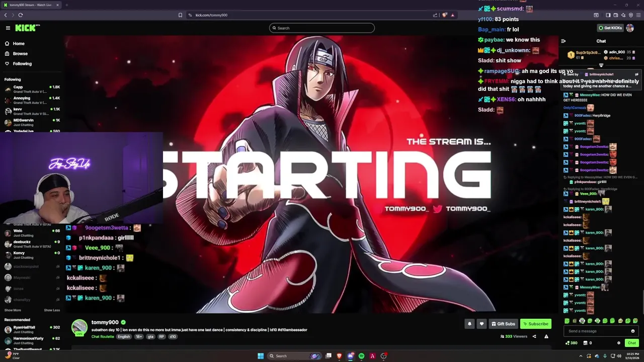
Task: Hide the pinned message from brittneynichole1
Action: pyautogui.click(x=636, y=74)
